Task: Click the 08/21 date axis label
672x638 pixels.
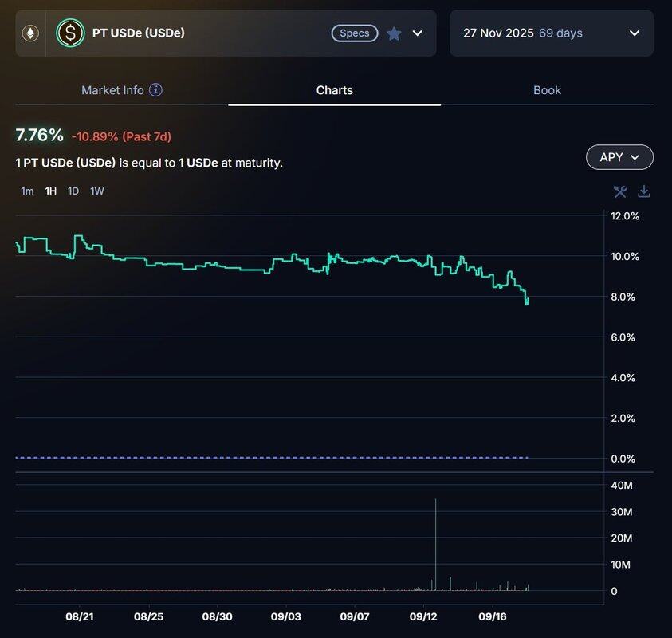Action: [x=79, y=616]
